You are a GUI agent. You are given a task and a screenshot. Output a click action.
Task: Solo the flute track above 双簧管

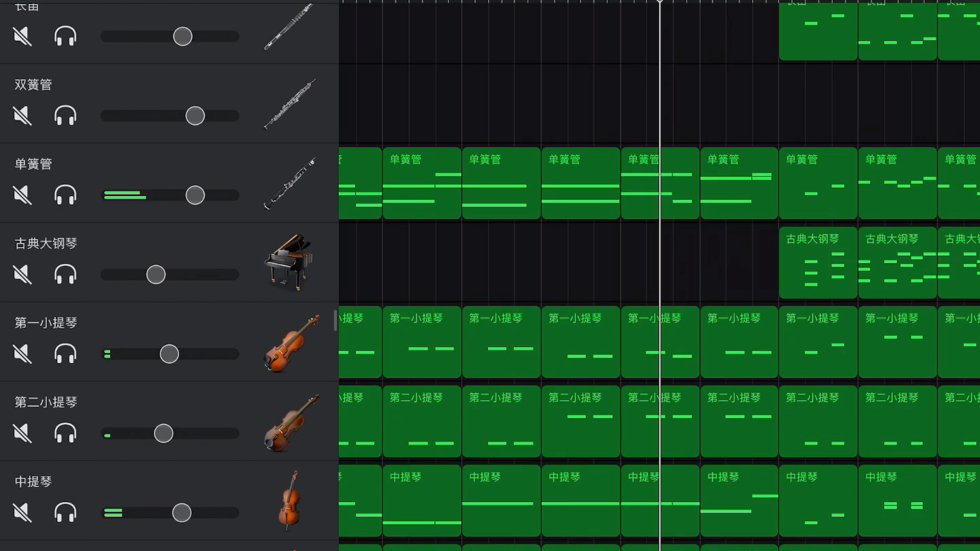(65, 36)
